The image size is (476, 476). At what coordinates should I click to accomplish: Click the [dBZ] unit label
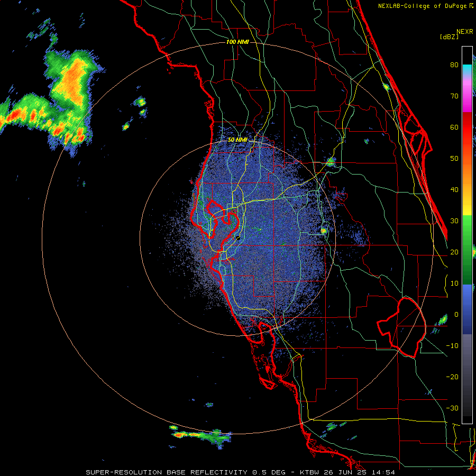click(x=449, y=36)
